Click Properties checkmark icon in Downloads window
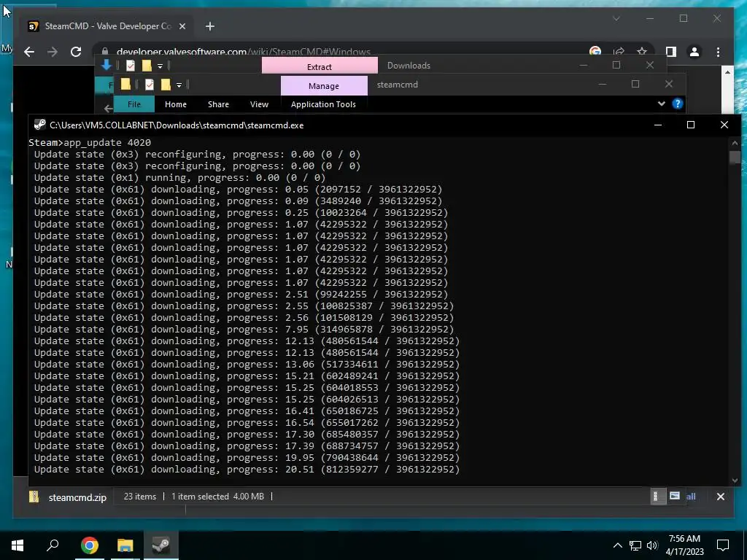Viewport: 747px width, 560px height. click(x=131, y=66)
